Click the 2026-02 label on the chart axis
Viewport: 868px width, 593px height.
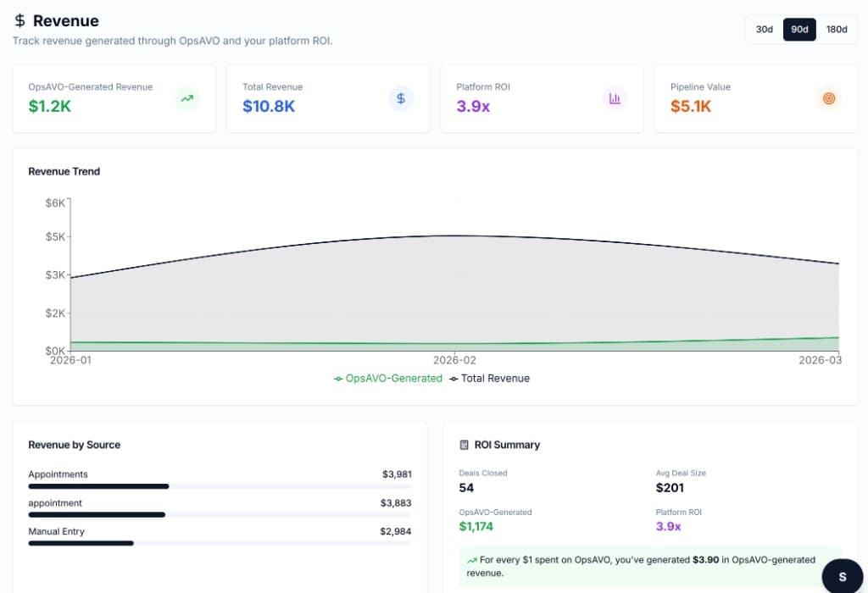pos(455,359)
